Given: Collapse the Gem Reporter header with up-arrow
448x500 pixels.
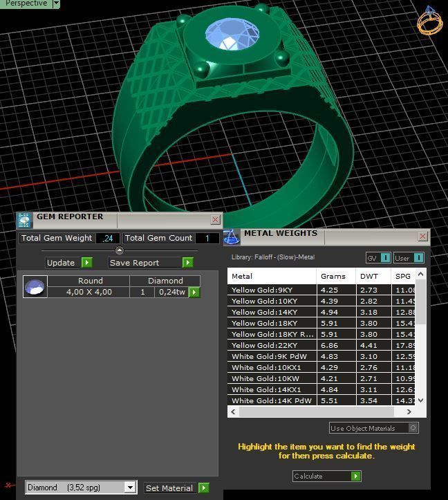Looking at the screenshot, I should [120, 250].
